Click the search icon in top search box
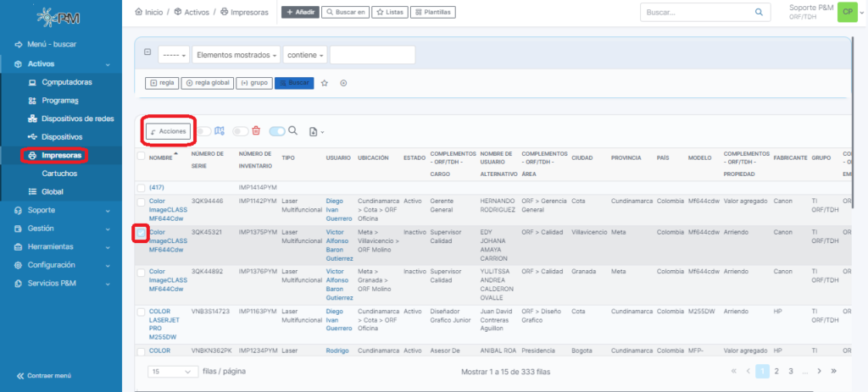 [758, 13]
